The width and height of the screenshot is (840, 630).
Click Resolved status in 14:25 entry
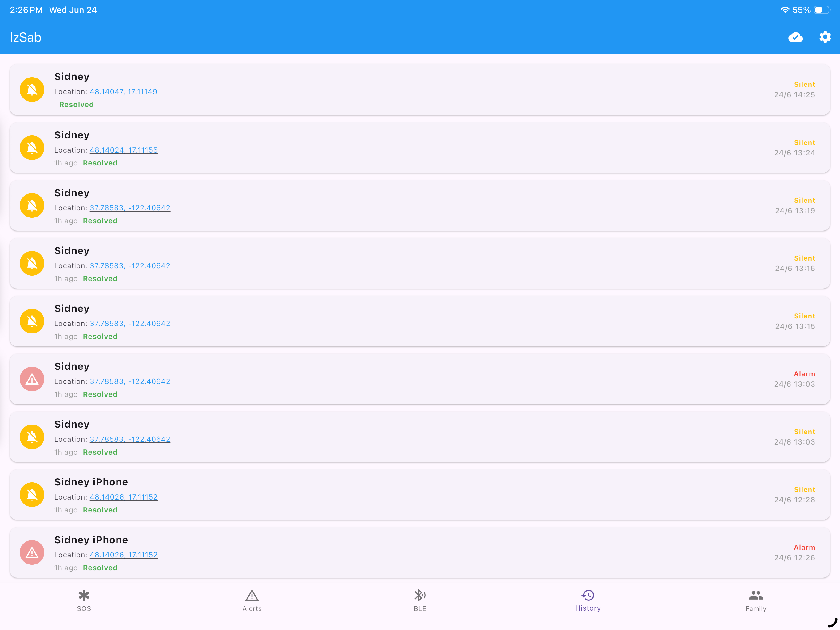point(76,105)
